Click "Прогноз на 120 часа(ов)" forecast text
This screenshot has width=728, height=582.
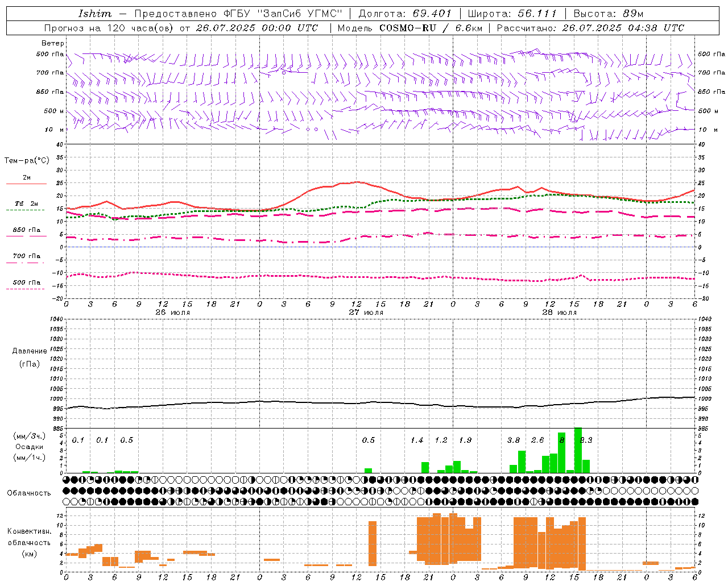pyautogui.click(x=109, y=28)
